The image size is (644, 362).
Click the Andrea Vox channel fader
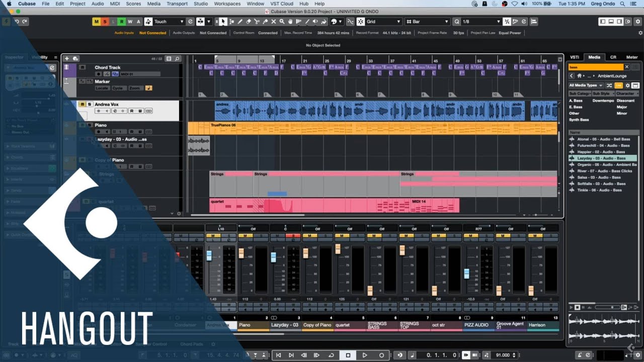coord(209,255)
